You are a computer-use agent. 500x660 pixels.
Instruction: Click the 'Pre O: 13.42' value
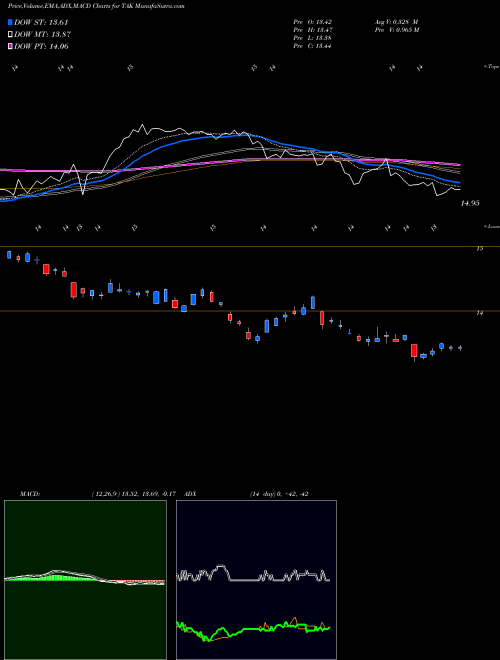click(314, 21)
